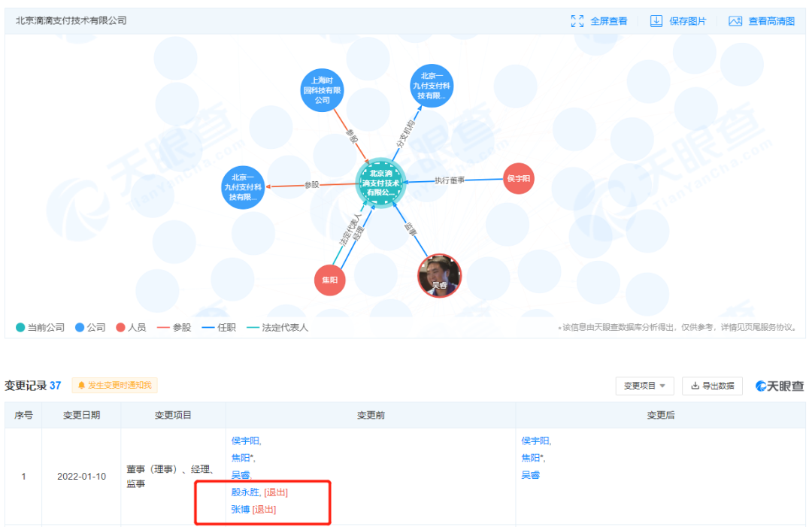The image size is (812, 527).
Task: Click the 序号 column header
Action: [23, 415]
